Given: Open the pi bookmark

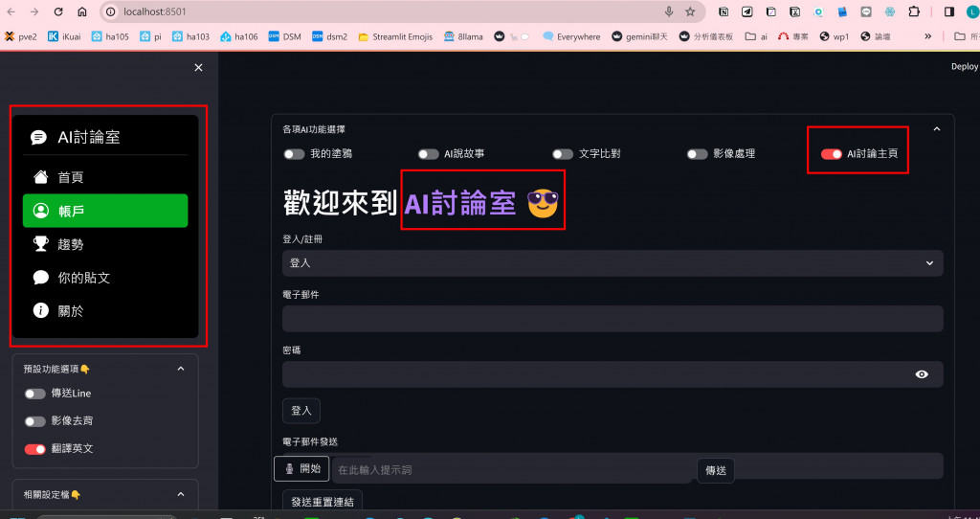Looking at the screenshot, I should pos(150,37).
